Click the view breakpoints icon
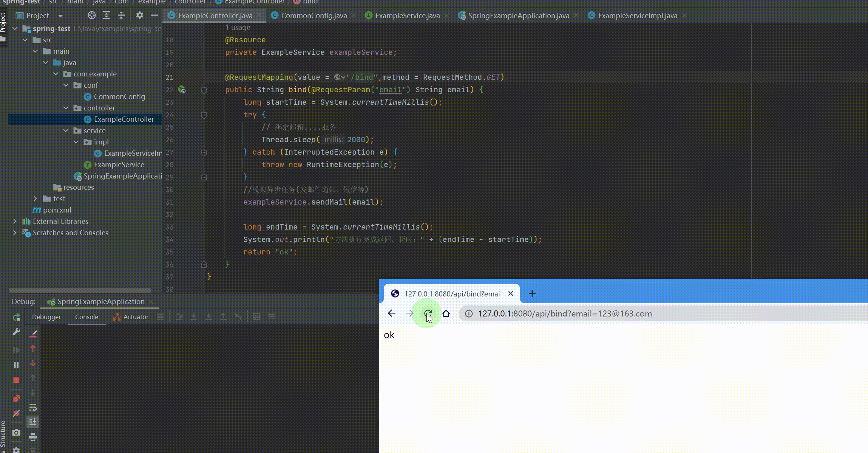The height and width of the screenshot is (453, 868). coord(16,399)
